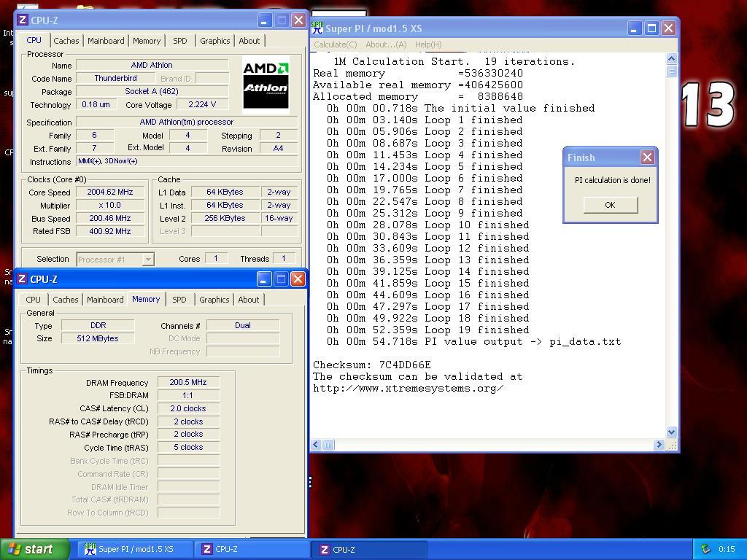Activate the first CPU-Z taskbar button

(253, 549)
